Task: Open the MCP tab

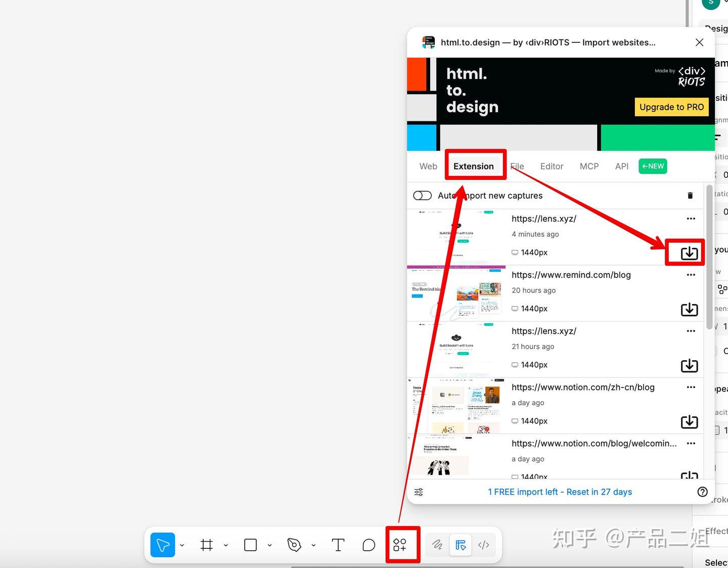Action: pos(589,166)
